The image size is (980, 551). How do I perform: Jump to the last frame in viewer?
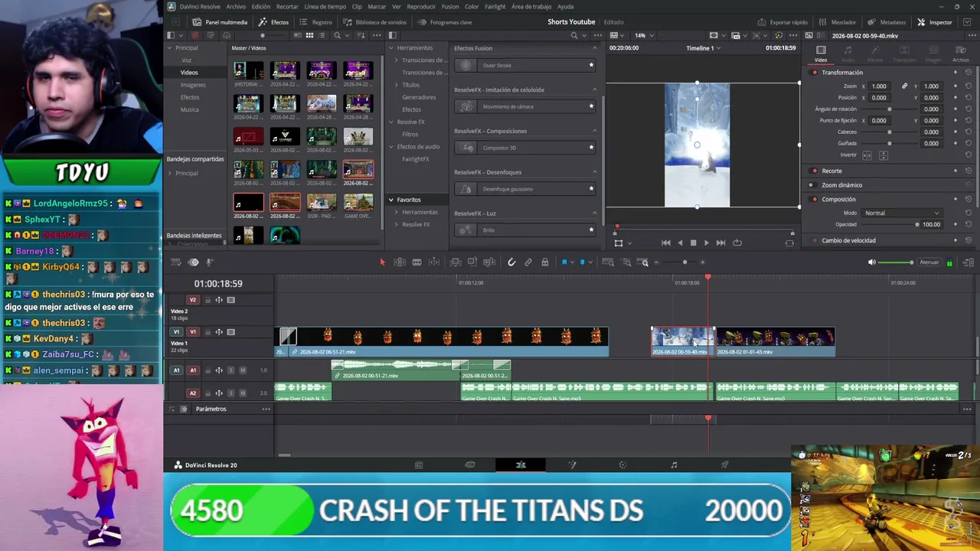(720, 243)
